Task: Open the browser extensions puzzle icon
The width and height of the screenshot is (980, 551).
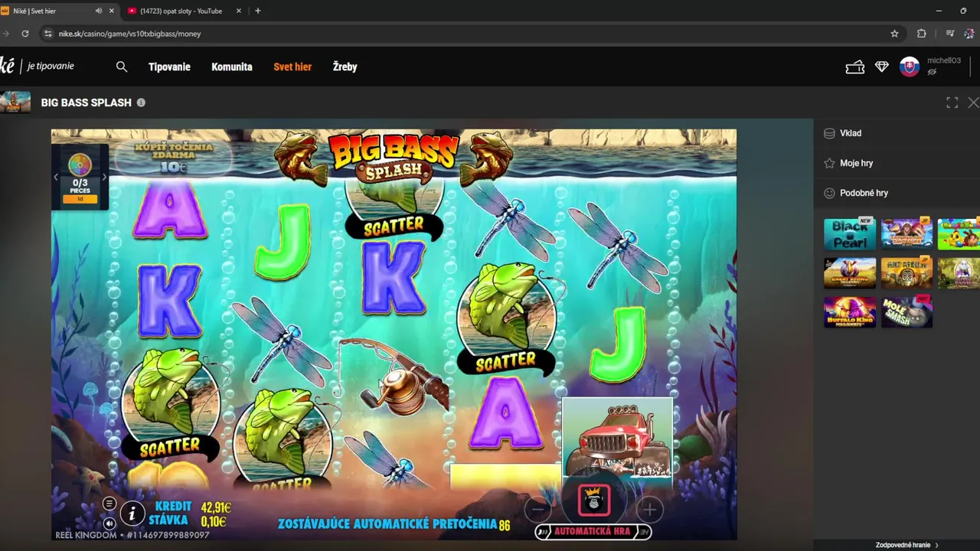Action: (922, 34)
